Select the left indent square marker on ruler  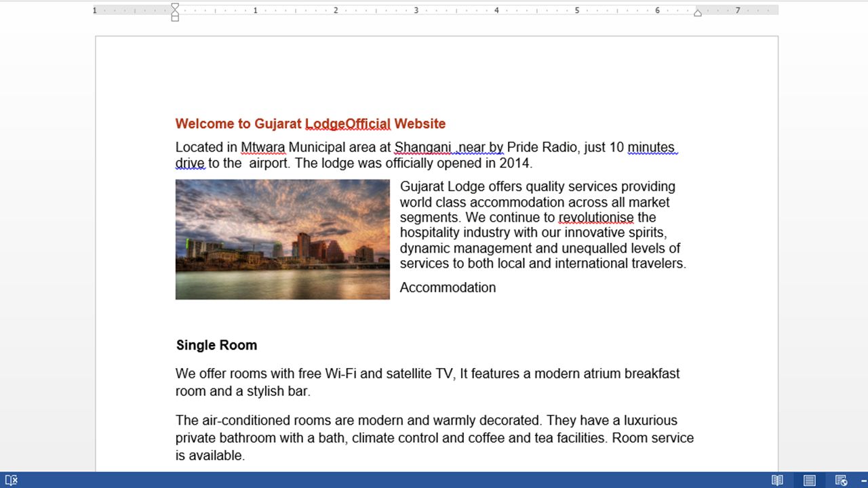tap(175, 18)
